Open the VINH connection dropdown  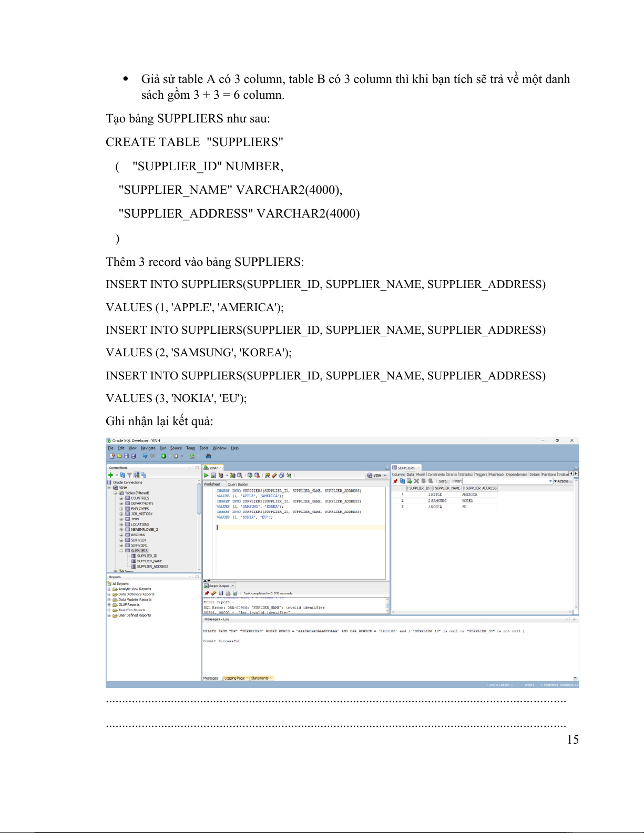pyautogui.click(x=378, y=475)
